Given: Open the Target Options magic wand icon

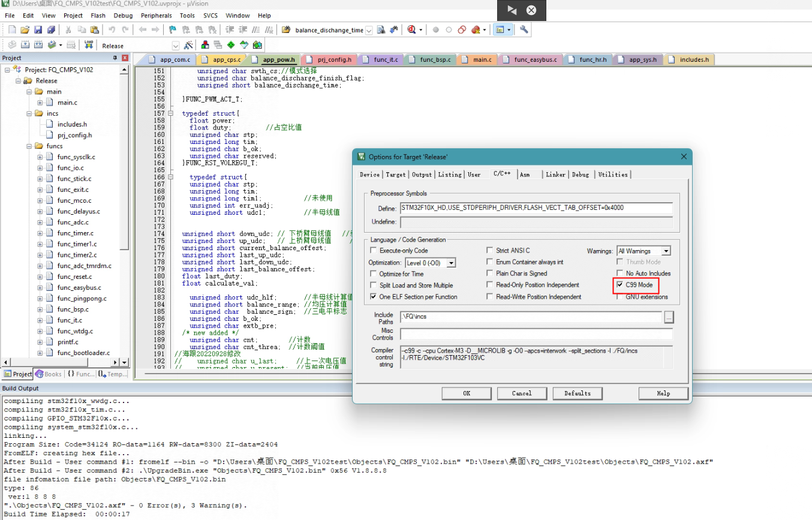Looking at the screenshot, I should (188, 45).
